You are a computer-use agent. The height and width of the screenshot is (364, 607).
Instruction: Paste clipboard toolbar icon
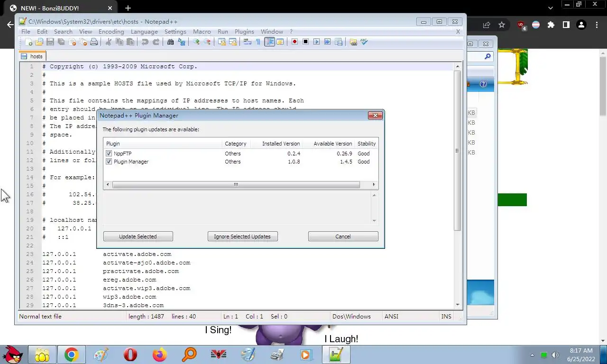click(x=130, y=42)
